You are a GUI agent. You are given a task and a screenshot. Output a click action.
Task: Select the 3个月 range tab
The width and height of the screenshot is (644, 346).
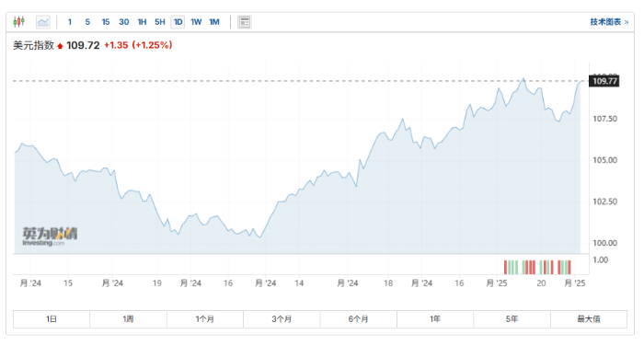(282, 319)
